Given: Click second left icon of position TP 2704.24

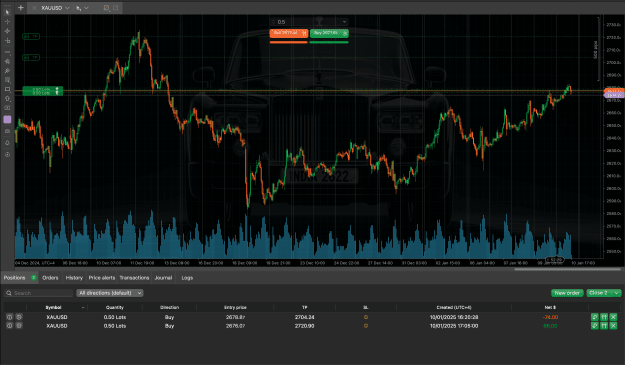Looking at the screenshot, I should (x=19, y=317).
